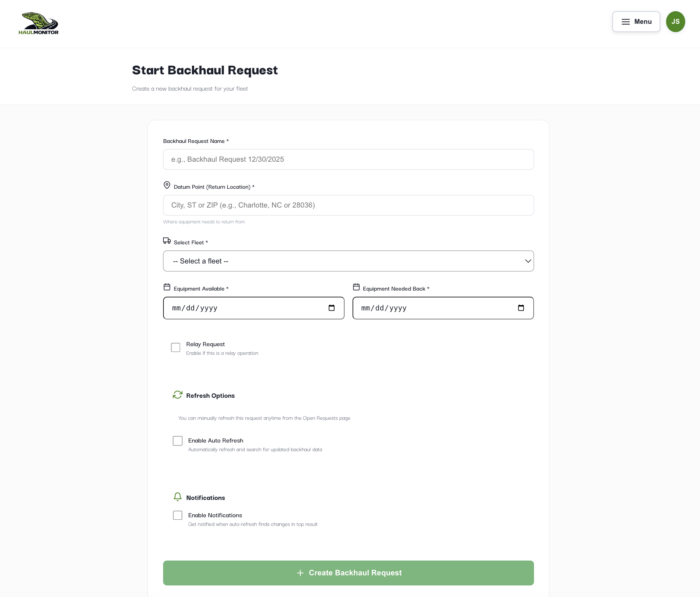This screenshot has height=597, width=700.
Task: Click the JS profile avatar
Action: pyautogui.click(x=675, y=22)
